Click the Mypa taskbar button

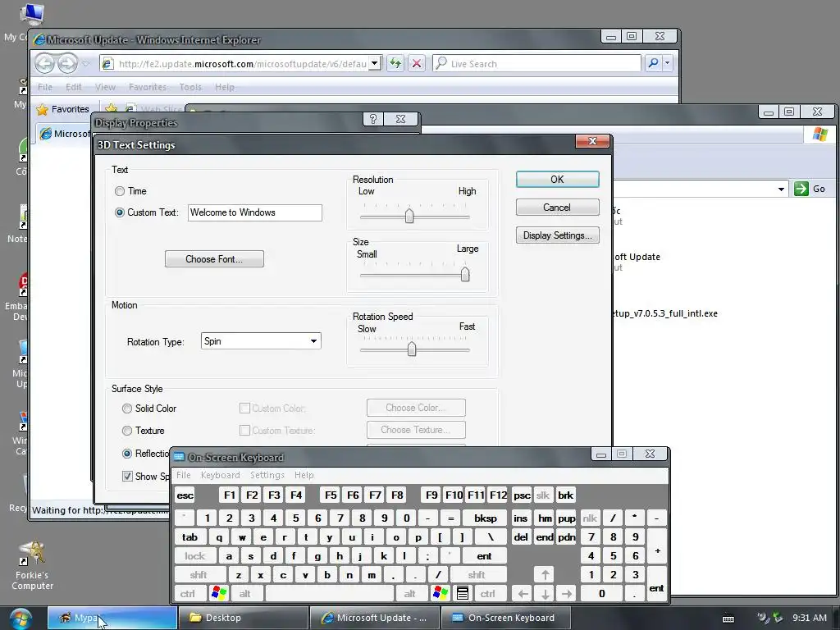pyautogui.click(x=112, y=618)
